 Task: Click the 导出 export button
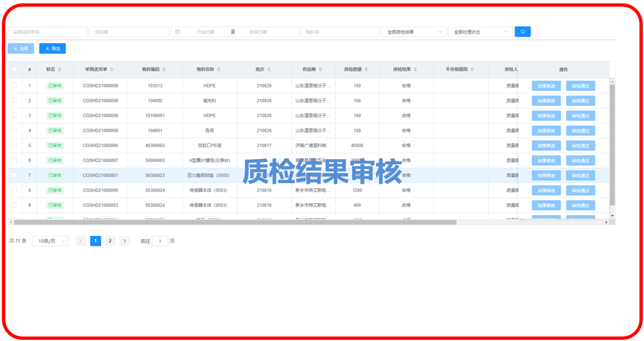tap(53, 48)
